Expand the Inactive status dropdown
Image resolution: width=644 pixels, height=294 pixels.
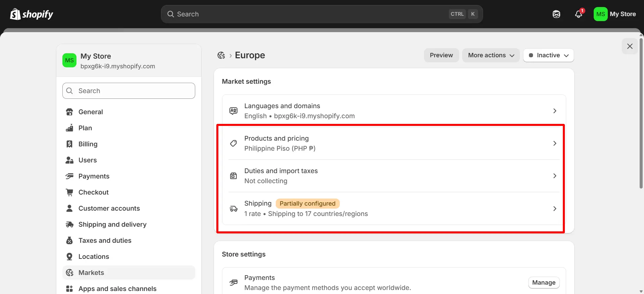548,55
